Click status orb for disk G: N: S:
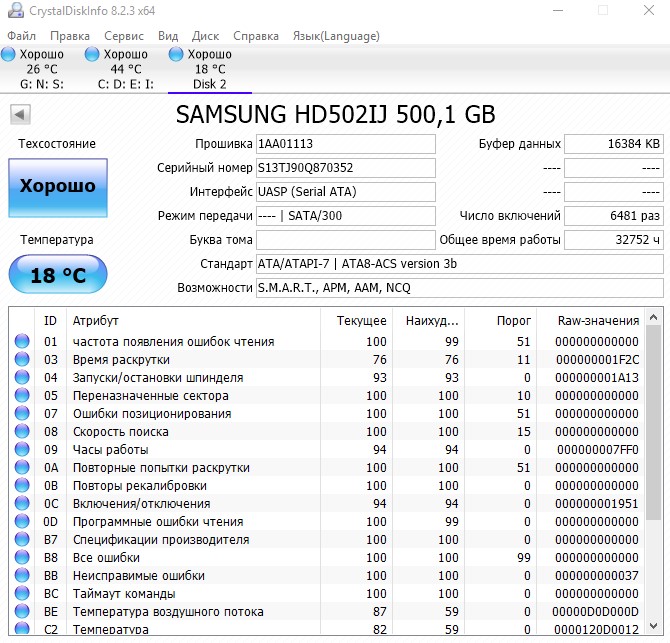 click(9, 54)
